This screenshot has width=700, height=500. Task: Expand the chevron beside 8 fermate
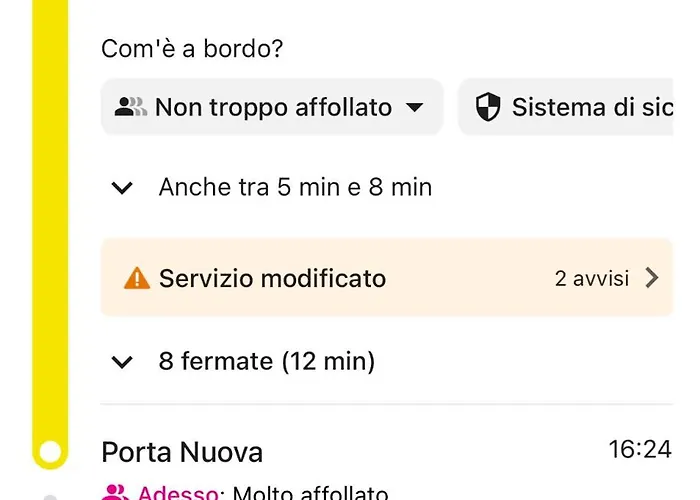point(122,362)
